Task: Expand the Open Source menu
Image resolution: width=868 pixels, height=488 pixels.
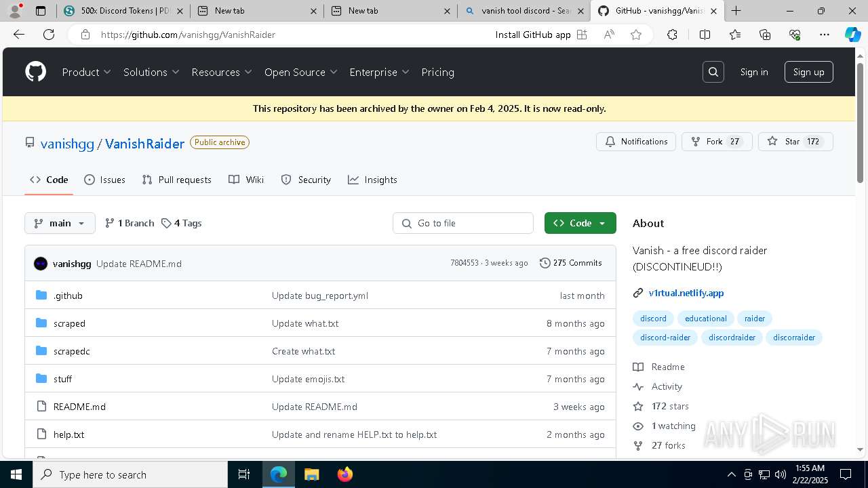Action: (301, 72)
